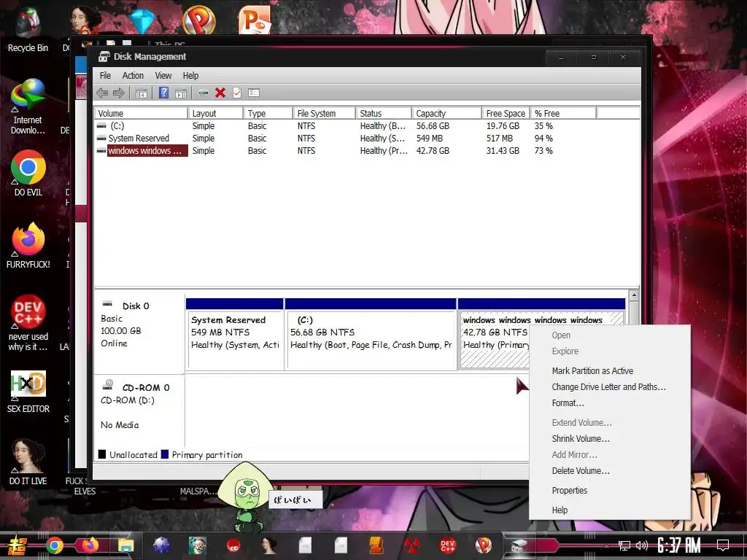Click the red radiation symbol taskbar icon
The width and height of the screenshot is (747, 560).
click(412, 545)
